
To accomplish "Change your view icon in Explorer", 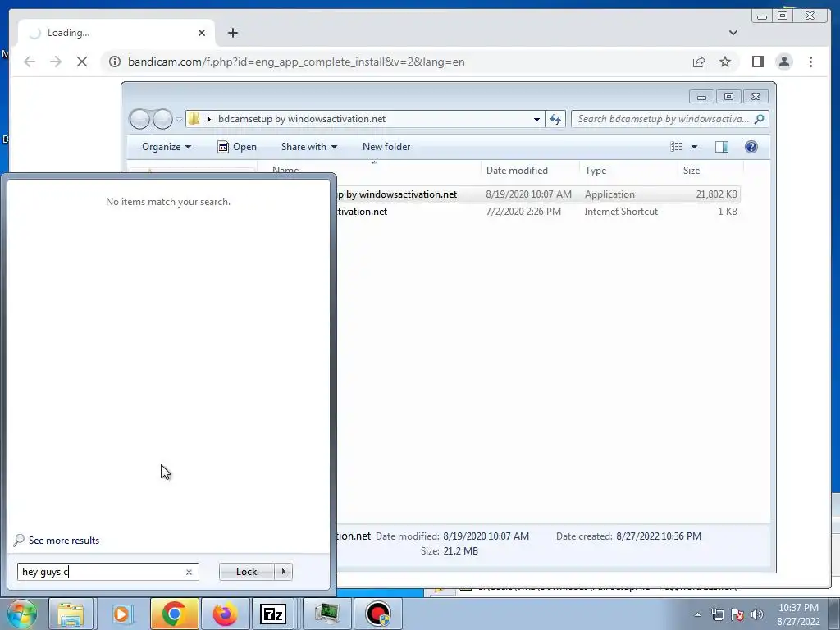I will 676,147.
